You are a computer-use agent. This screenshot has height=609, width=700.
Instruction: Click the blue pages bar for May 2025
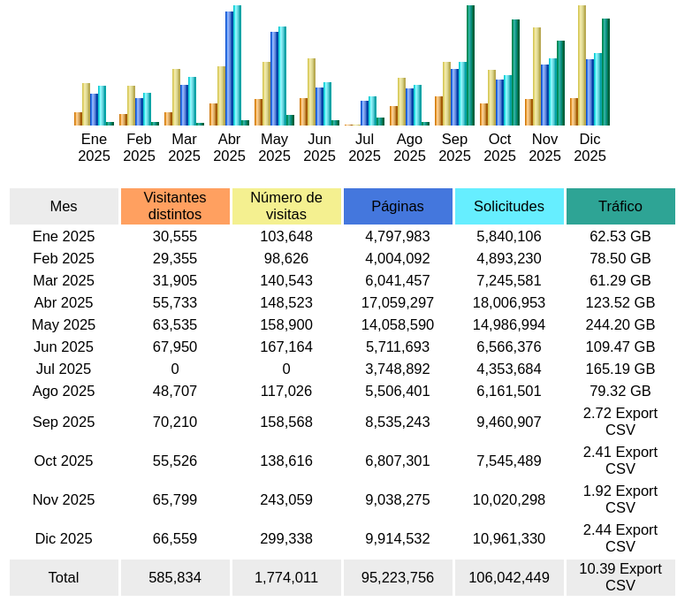click(274, 79)
